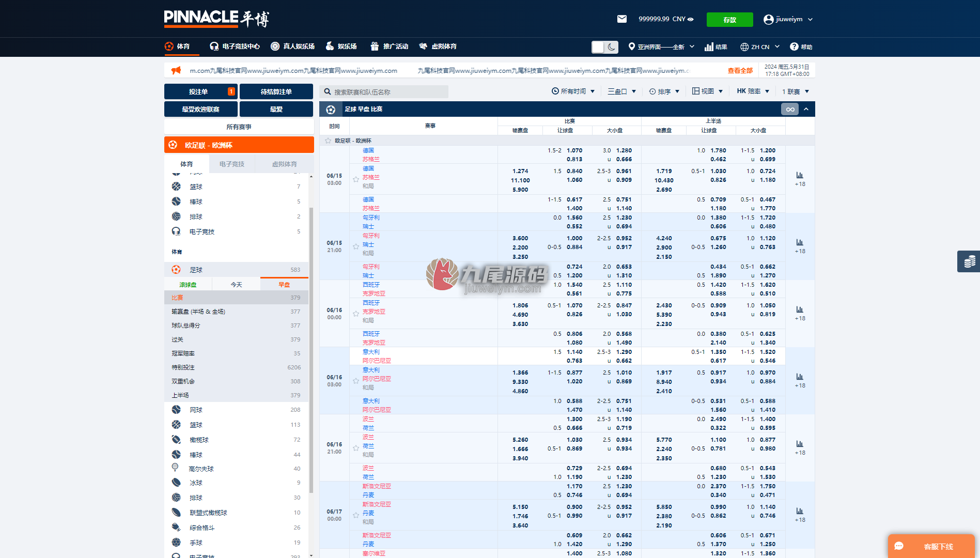Image resolution: width=980 pixels, height=558 pixels.
Task: Click the announcement megaphone icon
Action: [x=176, y=70]
